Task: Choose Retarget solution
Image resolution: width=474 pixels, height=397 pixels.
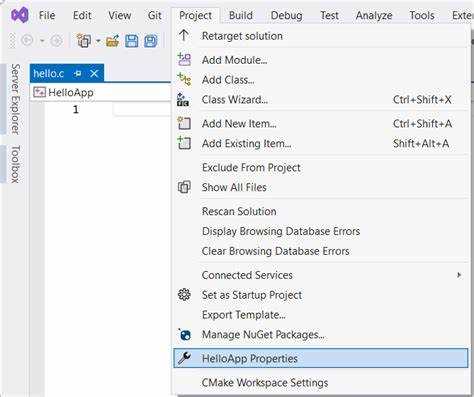Action: [x=321, y=36]
